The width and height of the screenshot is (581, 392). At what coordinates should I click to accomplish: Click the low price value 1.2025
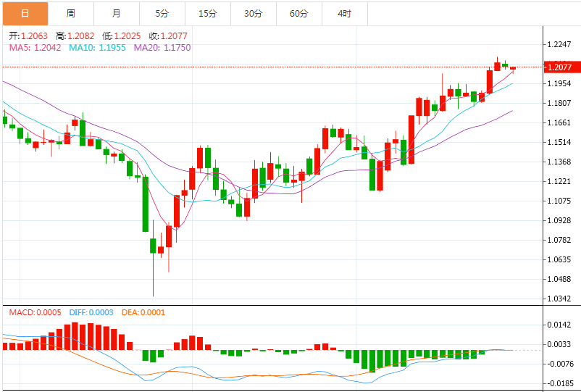[128, 36]
